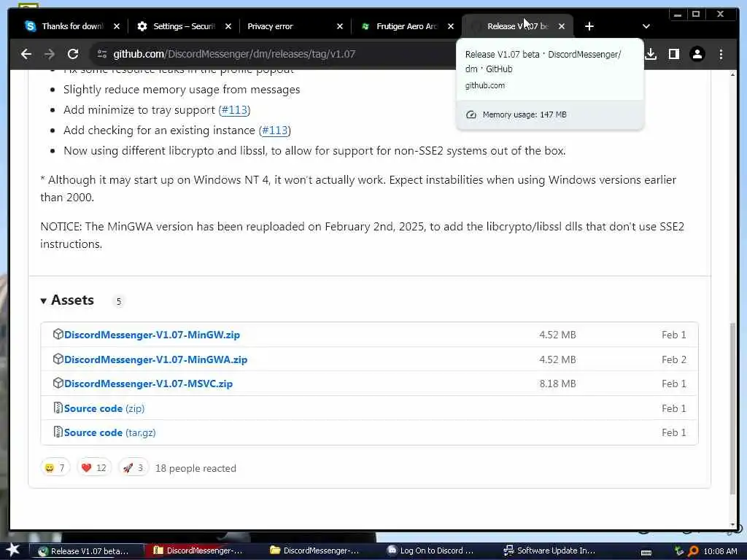The image size is (747, 560).
Task: Click the rocket reaction with 3
Action: coord(133,468)
